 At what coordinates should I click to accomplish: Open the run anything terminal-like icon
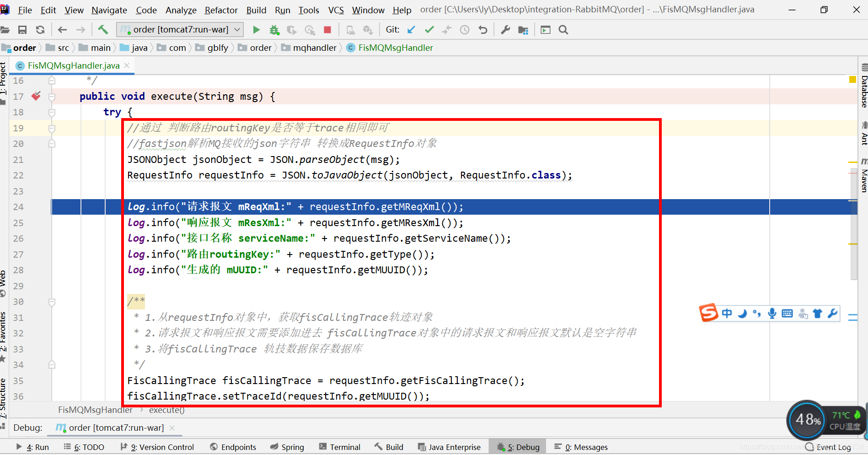pos(546,30)
